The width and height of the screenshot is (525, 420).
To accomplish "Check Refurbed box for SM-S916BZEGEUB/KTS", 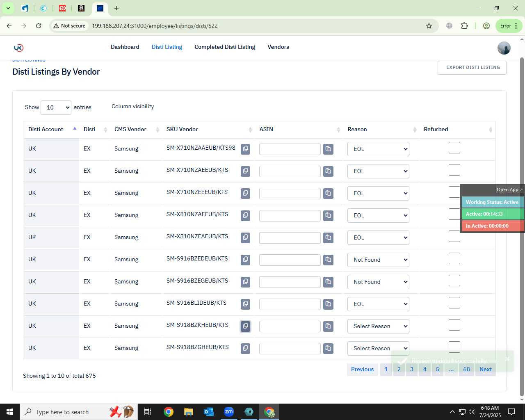I will tap(454, 281).
